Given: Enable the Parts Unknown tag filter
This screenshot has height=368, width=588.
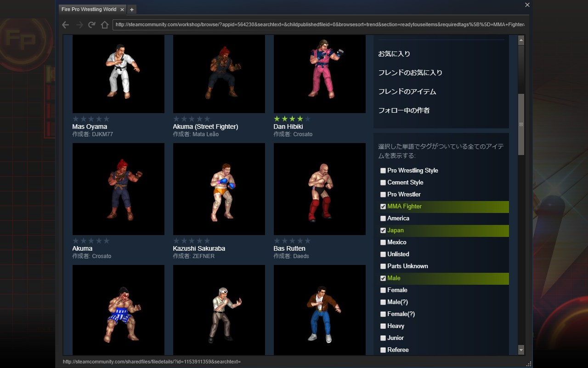Looking at the screenshot, I should [383, 266].
